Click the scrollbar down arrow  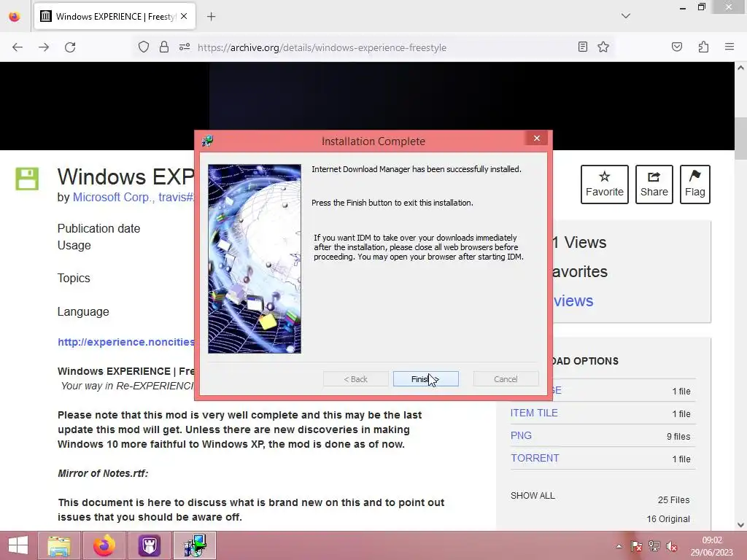tap(740, 525)
